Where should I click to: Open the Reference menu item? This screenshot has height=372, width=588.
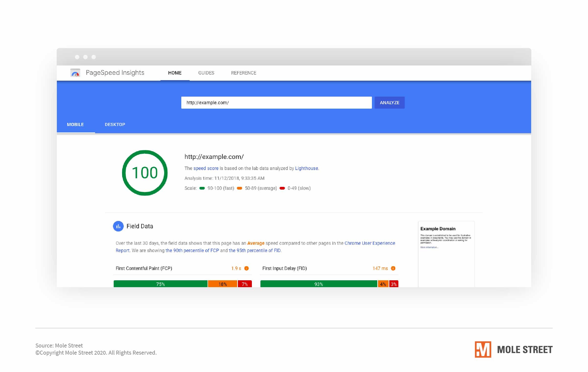pos(244,73)
